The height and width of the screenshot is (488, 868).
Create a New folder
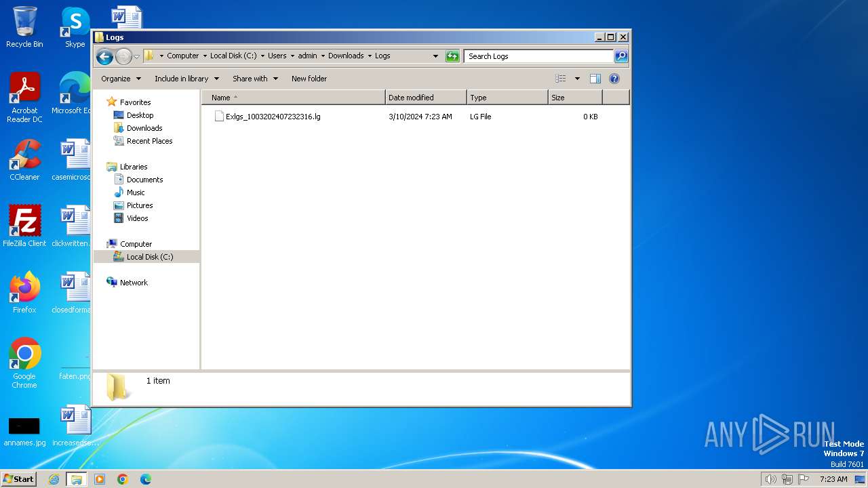coord(309,79)
